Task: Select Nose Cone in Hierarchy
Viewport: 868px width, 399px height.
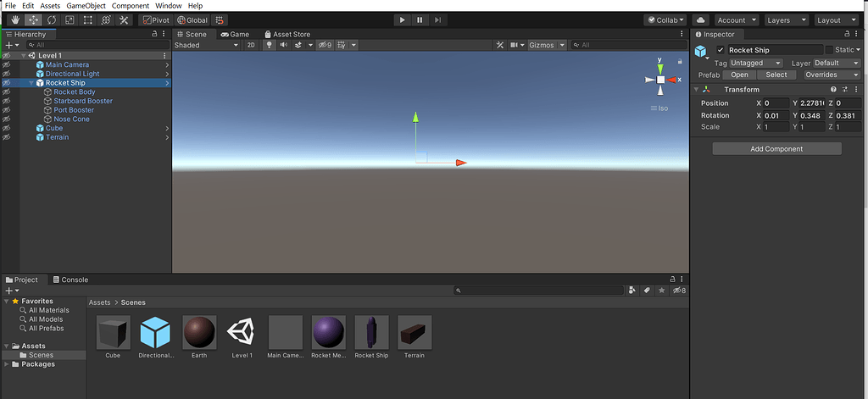Action: [x=71, y=119]
